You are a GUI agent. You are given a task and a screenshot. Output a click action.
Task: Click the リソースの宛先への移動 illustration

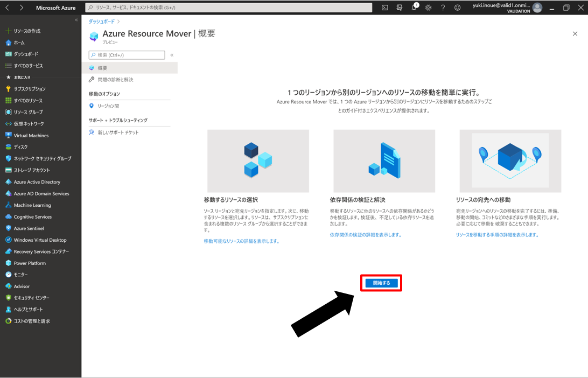click(510, 161)
